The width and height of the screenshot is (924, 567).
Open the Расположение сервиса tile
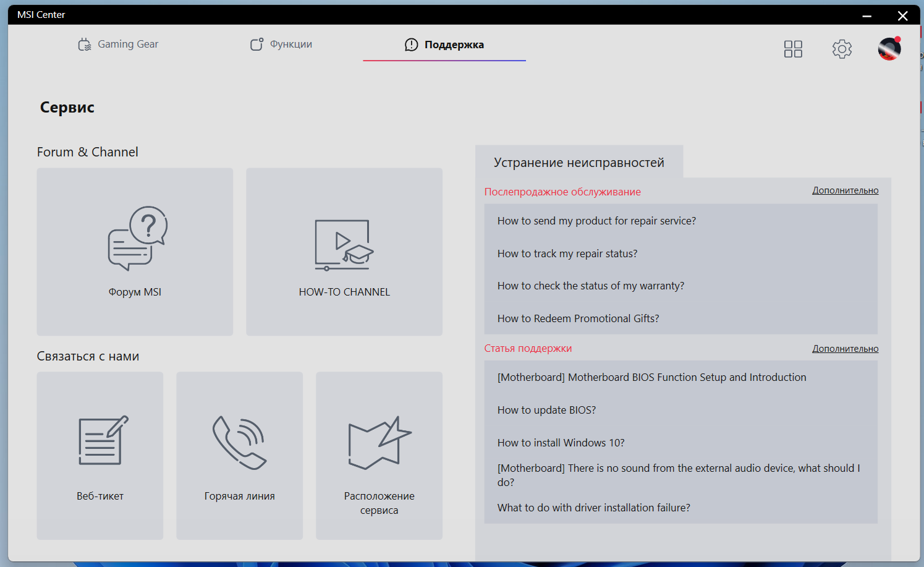point(379,456)
